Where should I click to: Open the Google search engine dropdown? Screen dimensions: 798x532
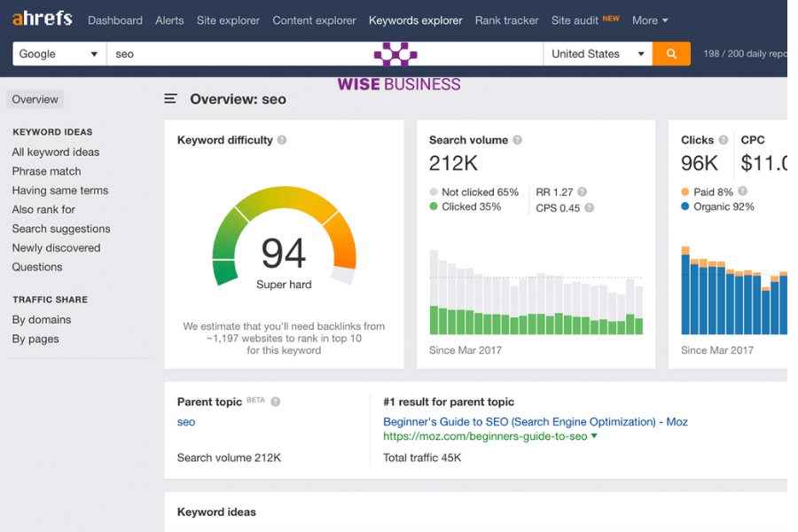(59, 53)
